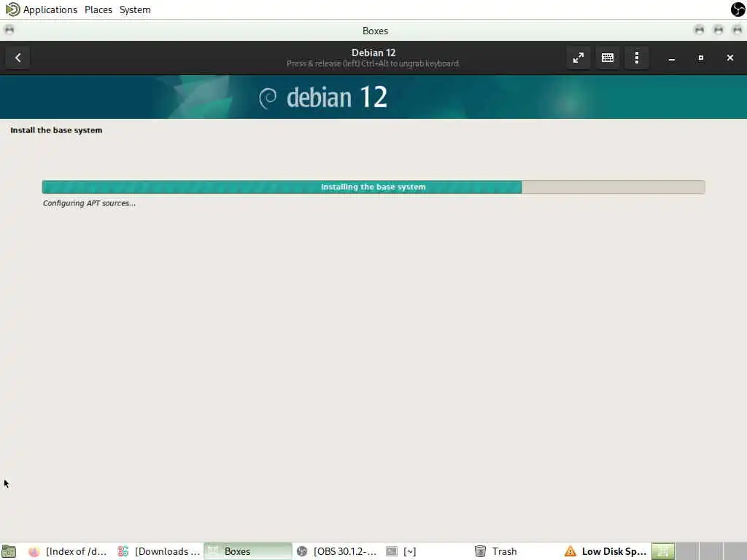
Task: Enter fullscreen mode in Boxes
Action: pos(578,58)
